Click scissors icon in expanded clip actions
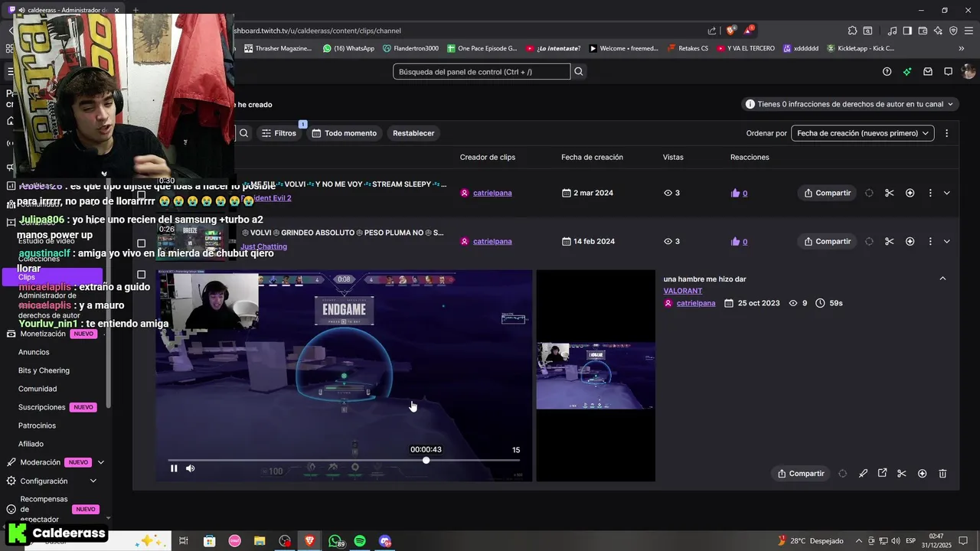 point(901,474)
